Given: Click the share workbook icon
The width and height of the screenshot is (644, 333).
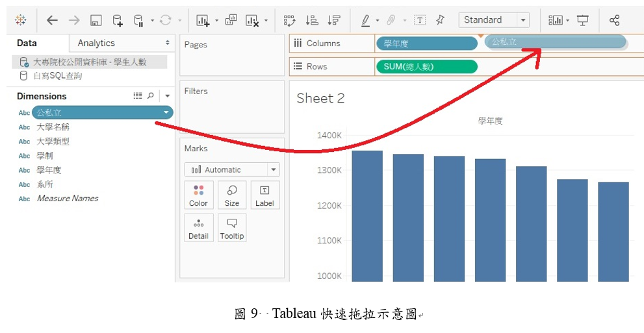Looking at the screenshot, I should 614,20.
